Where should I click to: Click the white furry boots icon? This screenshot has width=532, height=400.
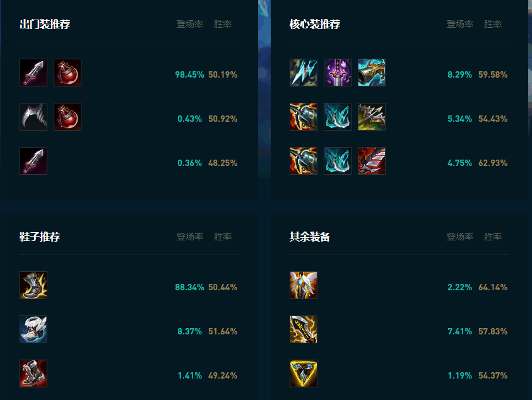click(x=33, y=329)
